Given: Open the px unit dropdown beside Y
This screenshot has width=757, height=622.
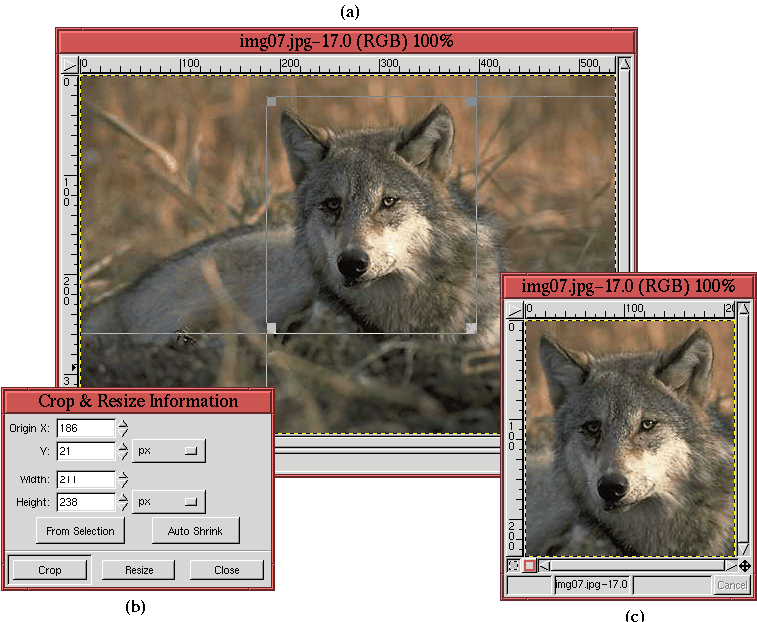Looking at the screenshot, I should click(168, 451).
